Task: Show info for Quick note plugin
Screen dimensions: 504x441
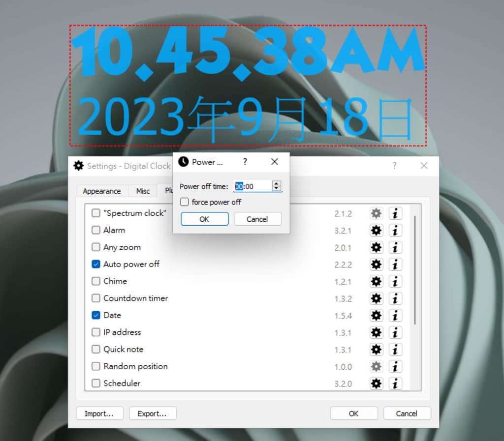Action: (395, 350)
